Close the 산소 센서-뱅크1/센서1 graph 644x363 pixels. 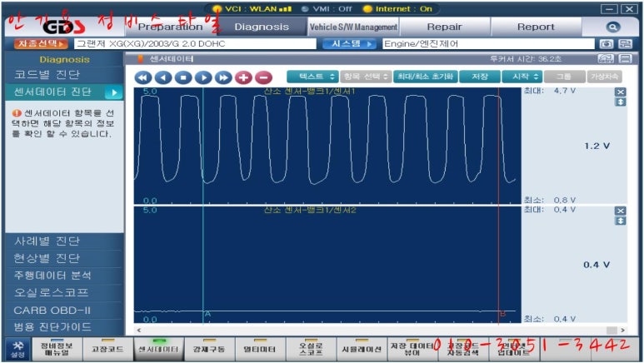(x=620, y=92)
